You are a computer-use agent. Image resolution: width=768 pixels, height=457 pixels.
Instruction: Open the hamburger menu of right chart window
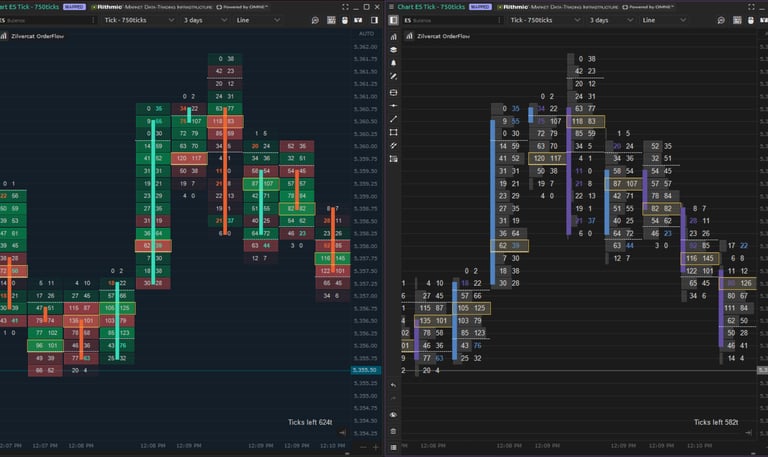point(391,7)
